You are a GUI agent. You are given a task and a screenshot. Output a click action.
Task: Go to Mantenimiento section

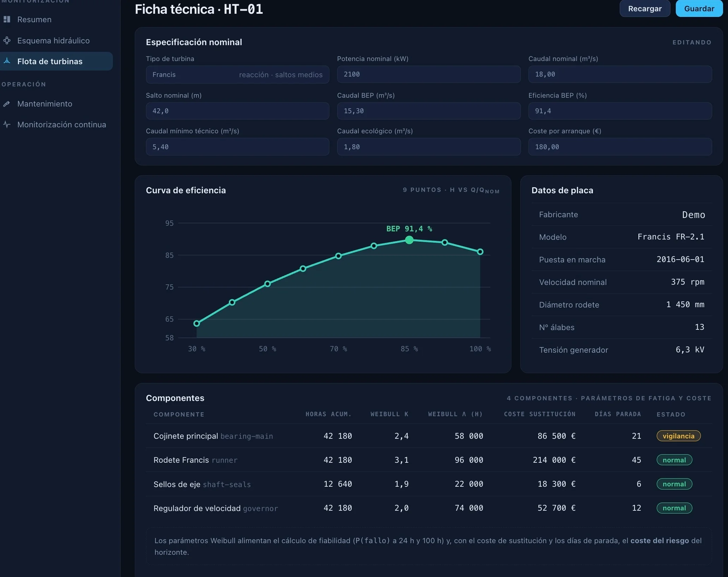[x=56, y=104]
